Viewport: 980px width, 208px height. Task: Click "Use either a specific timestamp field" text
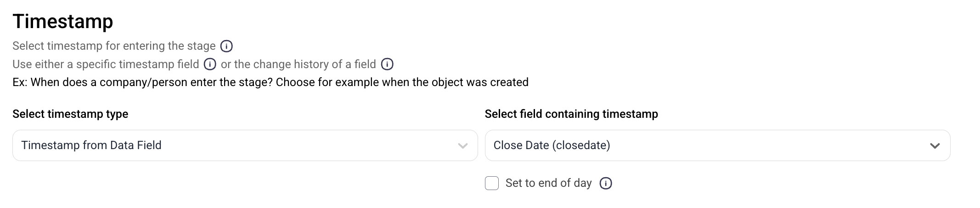tap(106, 64)
